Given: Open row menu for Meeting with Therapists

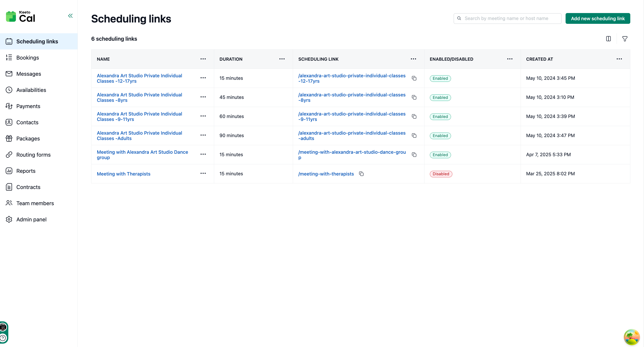Looking at the screenshot, I should coord(203,173).
